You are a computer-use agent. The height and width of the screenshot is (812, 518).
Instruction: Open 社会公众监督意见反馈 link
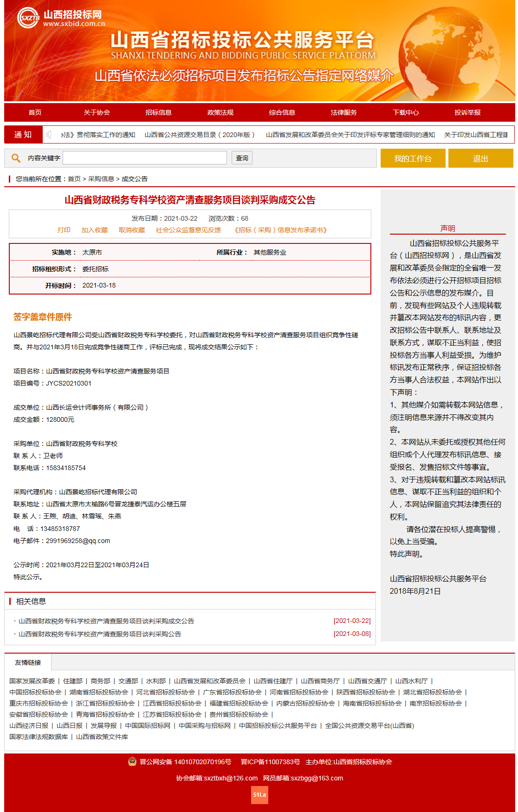[x=188, y=230]
